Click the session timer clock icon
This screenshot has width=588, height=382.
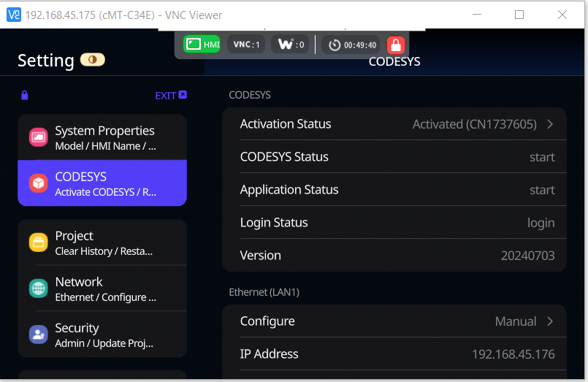(x=335, y=45)
